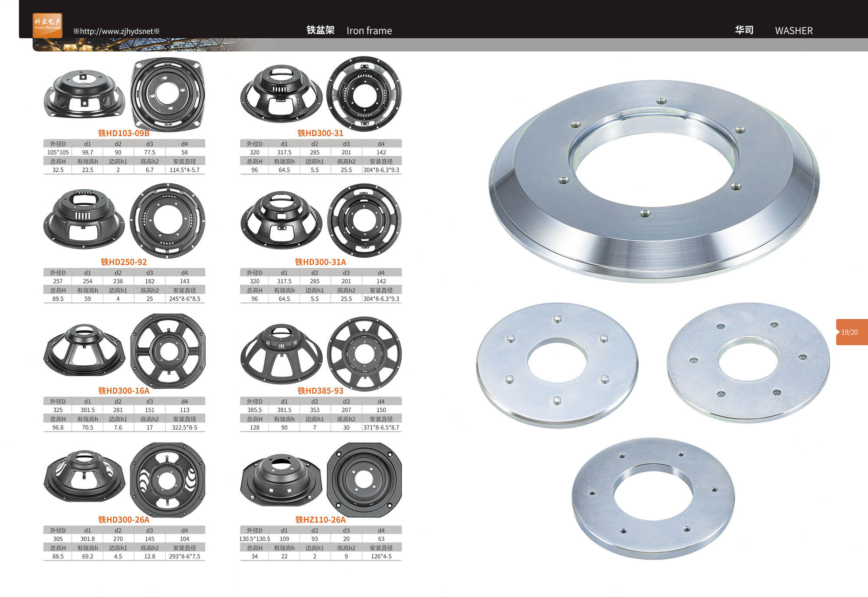868x597 pixels.
Task: Click the 'Iron frame' header title
Action: click(x=369, y=31)
